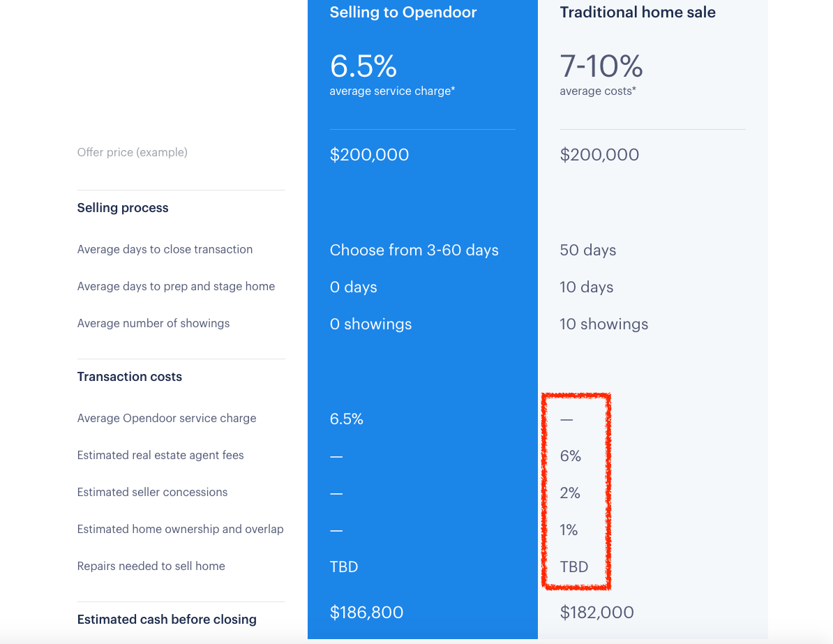Select the traditional sale 'TBD' repairs value
Screen dimensions: 833x644
[x=573, y=567]
